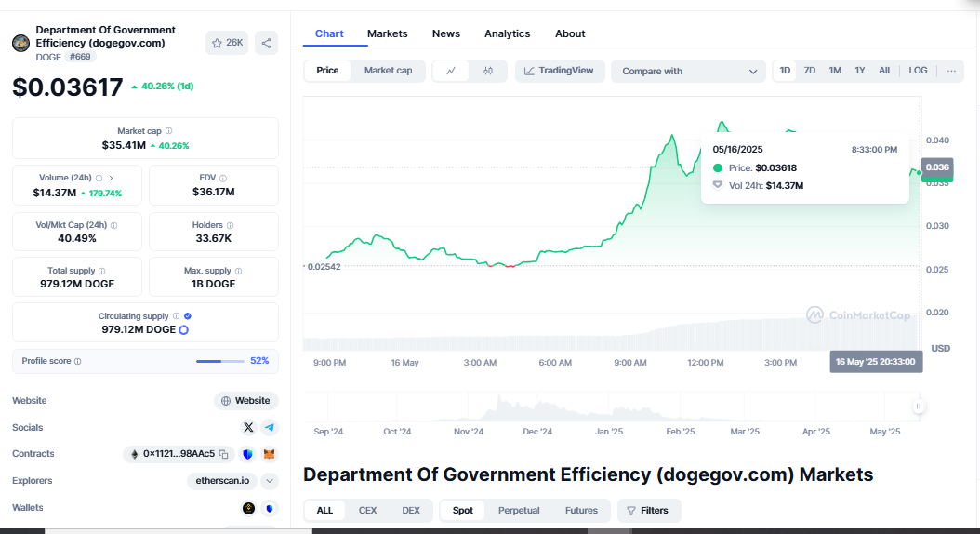
Task: Filter markets by DEX
Action: point(411,510)
